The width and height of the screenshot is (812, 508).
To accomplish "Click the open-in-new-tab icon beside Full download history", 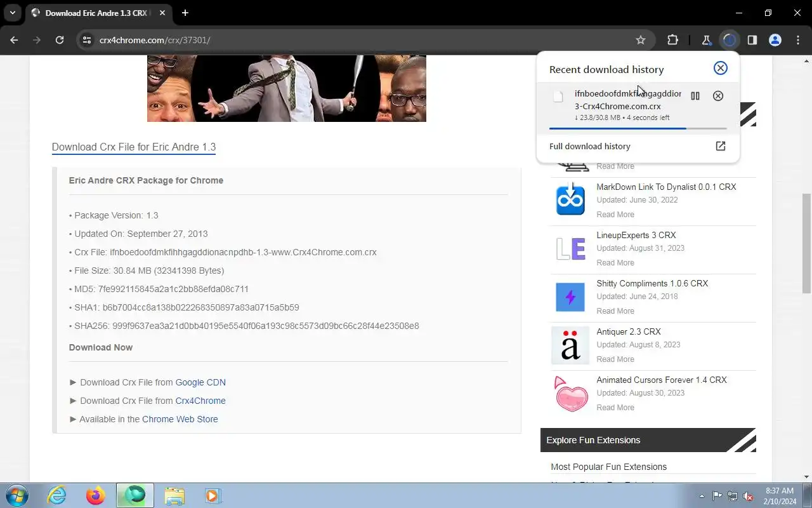I will [721, 146].
